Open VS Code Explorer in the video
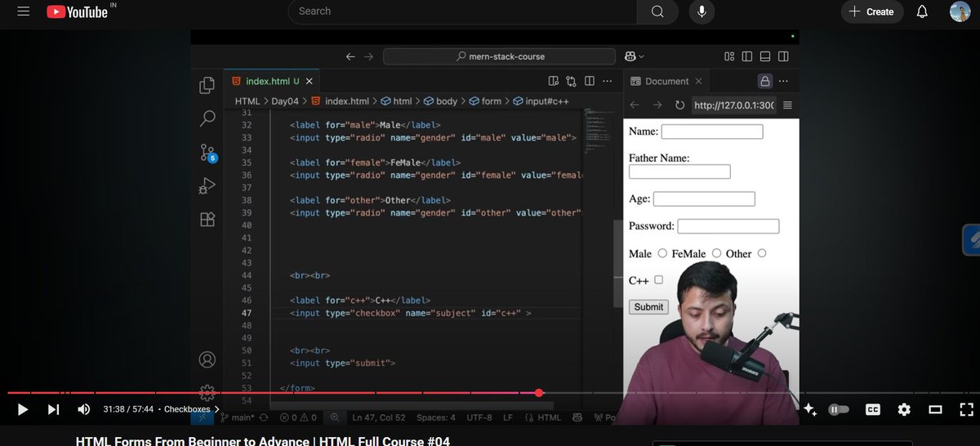 207,86
